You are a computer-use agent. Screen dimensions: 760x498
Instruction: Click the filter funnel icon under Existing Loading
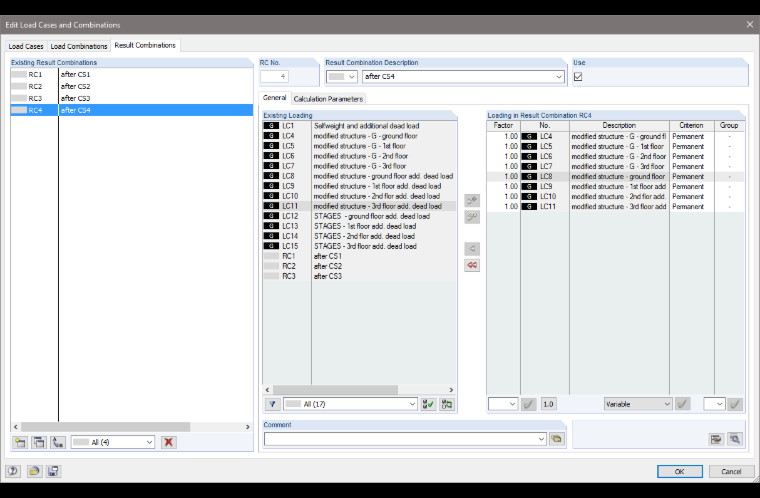point(273,404)
